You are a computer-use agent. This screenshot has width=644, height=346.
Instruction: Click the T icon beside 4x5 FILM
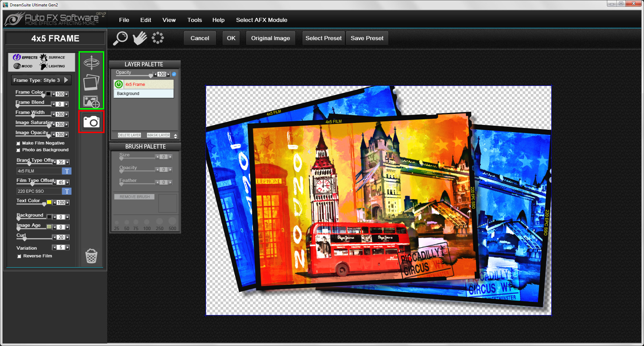point(67,171)
